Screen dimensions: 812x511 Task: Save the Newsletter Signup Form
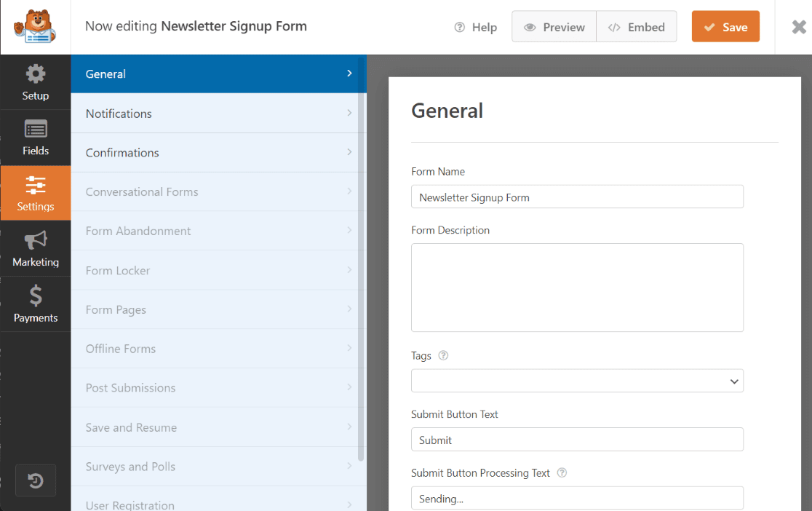pos(725,25)
